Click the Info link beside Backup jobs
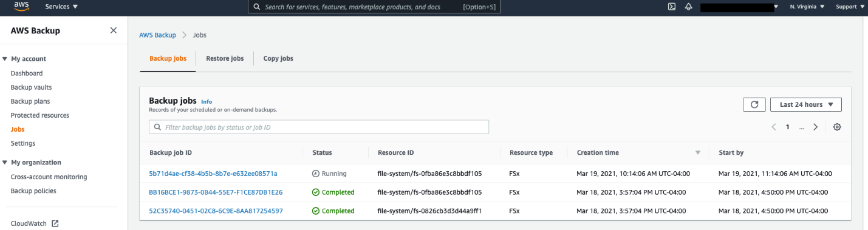Image resolution: width=868 pixels, height=230 pixels. pyautogui.click(x=207, y=101)
